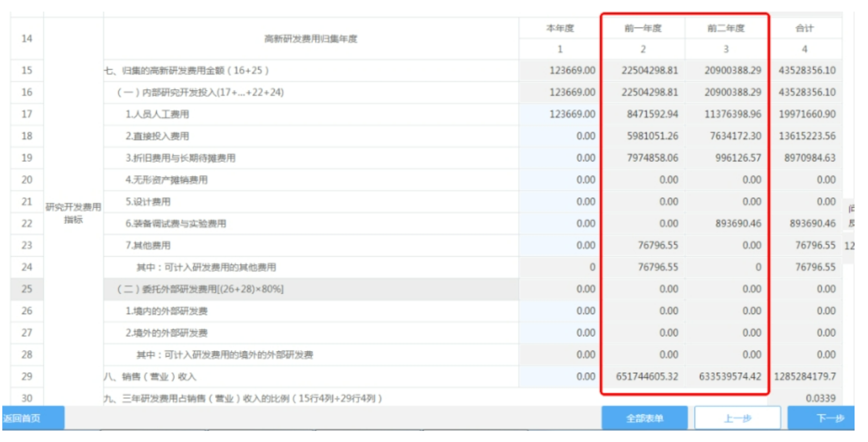The height and width of the screenshot is (442, 868).
Task: Click the 本年度 input for 5.设计费用
Action: [x=560, y=202]
